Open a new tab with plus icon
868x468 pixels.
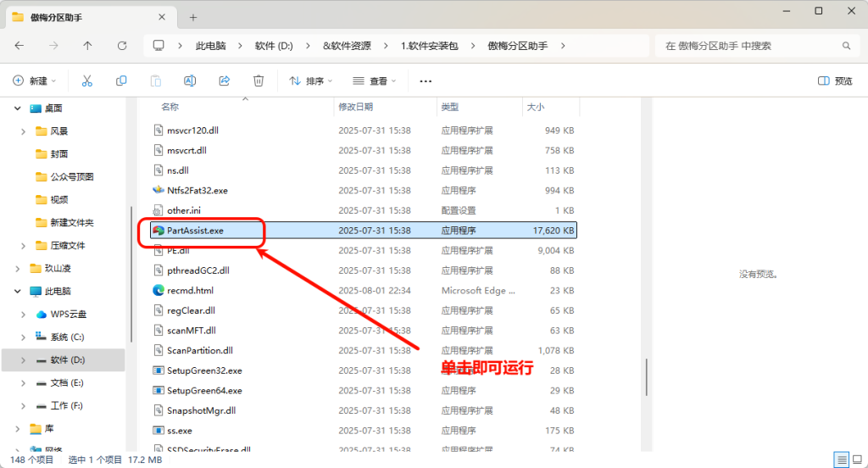click(x=193, y=18)
